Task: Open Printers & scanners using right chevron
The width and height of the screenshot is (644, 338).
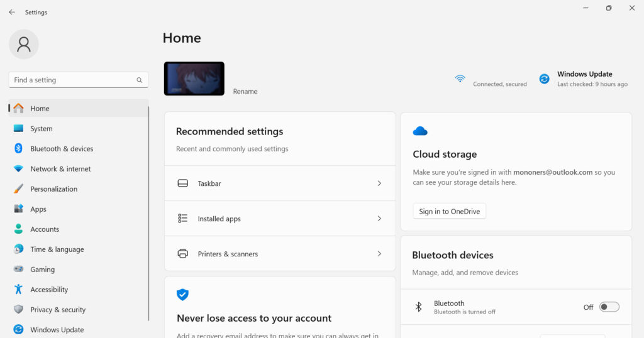Action: pyautogui.click(x=379, y=254)
